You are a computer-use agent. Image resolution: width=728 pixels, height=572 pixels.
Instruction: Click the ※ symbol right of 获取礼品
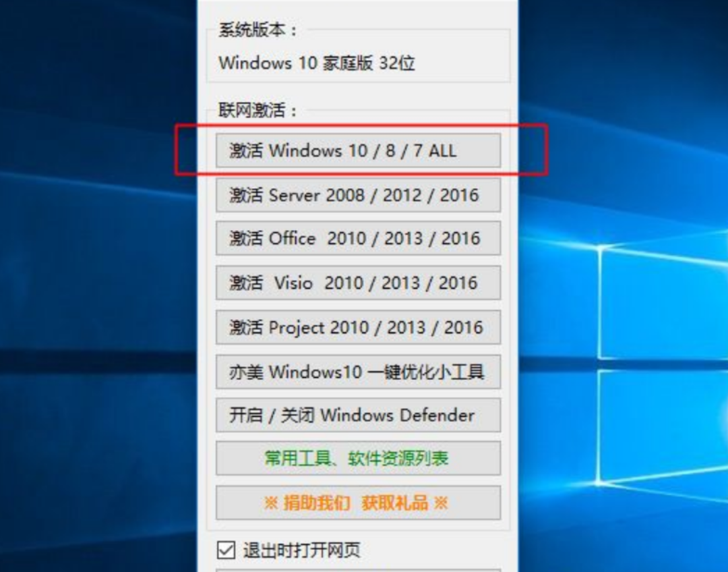441,503
